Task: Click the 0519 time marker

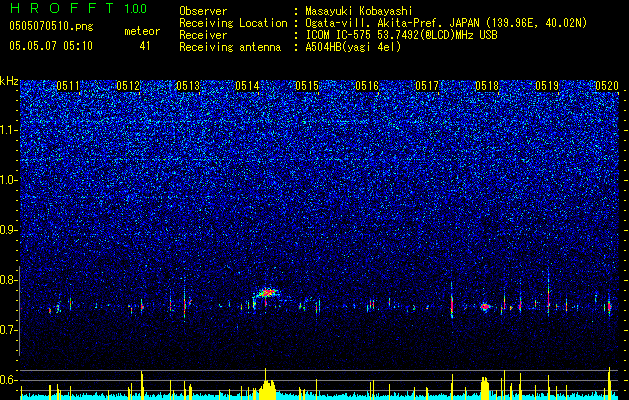Action: [x=547, y=86]
